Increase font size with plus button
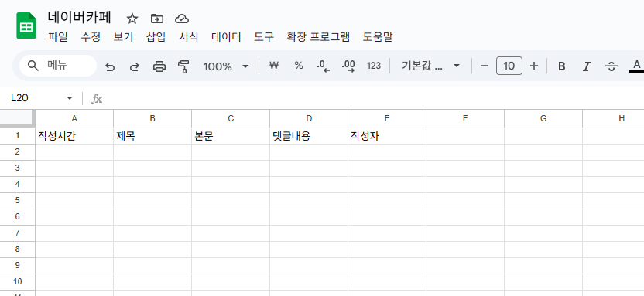The image size is (644, 296). [534, 66]
